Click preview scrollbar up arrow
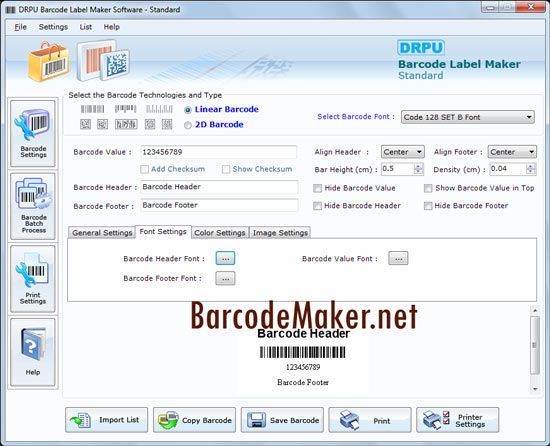 (x=535, y=311)
